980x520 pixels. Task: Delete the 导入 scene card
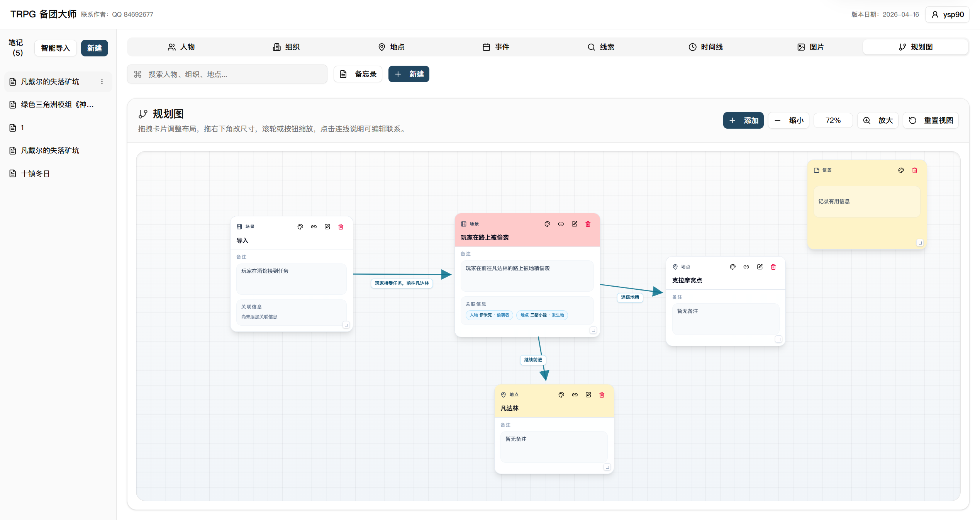(x=341, y=227)
